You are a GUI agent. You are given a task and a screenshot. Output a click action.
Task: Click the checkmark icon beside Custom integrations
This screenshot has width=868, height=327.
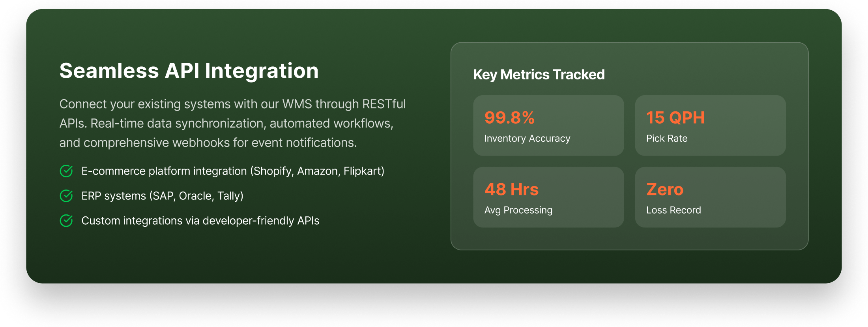point(66,221)
